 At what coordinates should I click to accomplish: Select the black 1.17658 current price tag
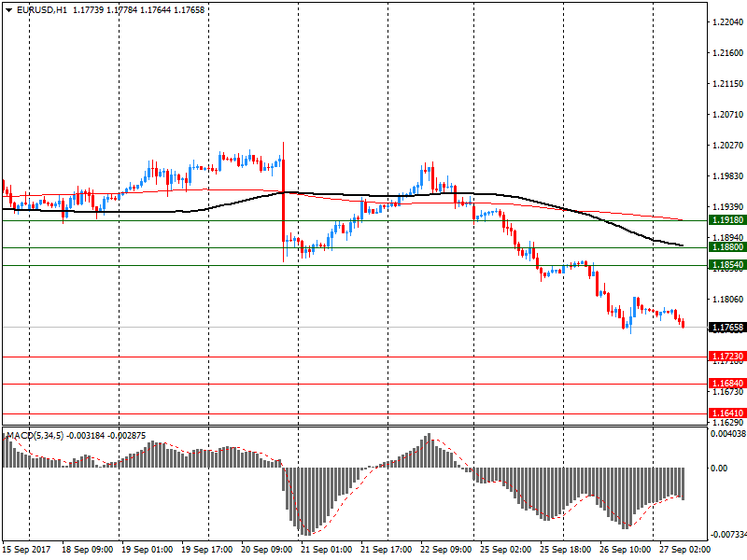pos(727,328)
